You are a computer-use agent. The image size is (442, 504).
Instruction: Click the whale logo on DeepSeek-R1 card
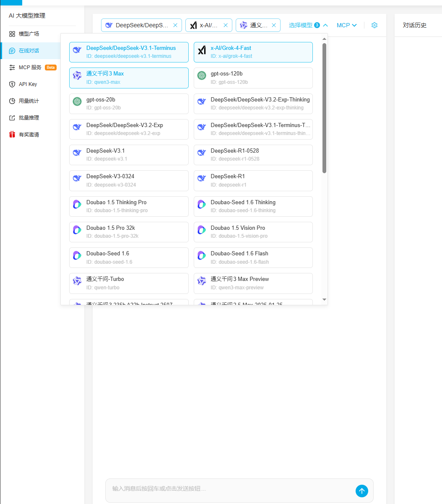click(202, 178)
